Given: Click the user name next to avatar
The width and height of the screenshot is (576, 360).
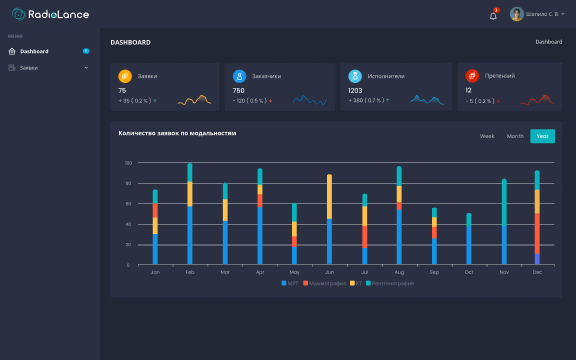Looking at the screenshot, I should pyautogui.click(x=542, y=14).
